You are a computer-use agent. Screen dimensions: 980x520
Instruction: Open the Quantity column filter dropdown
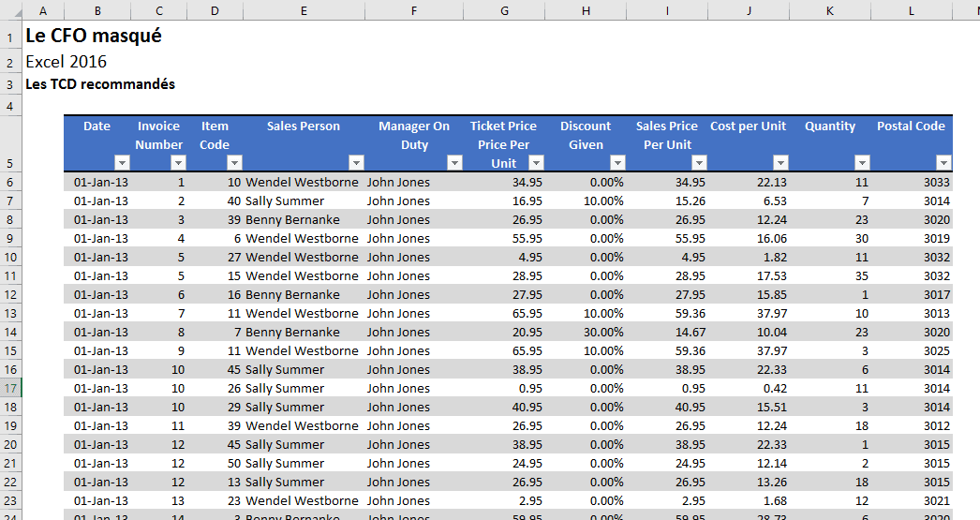click(x=861, y=162)
